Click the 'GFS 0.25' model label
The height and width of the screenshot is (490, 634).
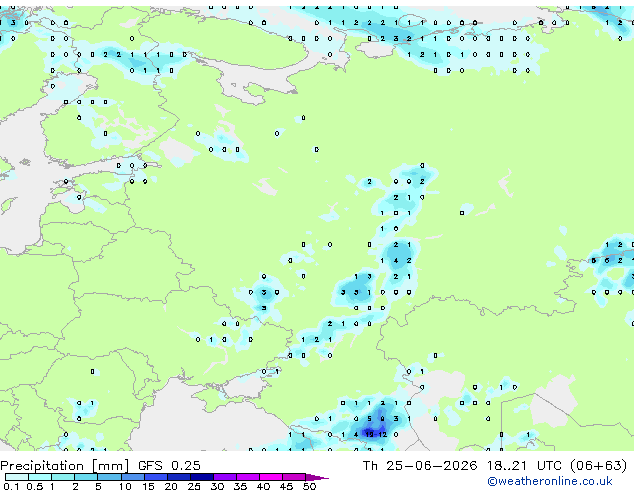click(169, 466)
